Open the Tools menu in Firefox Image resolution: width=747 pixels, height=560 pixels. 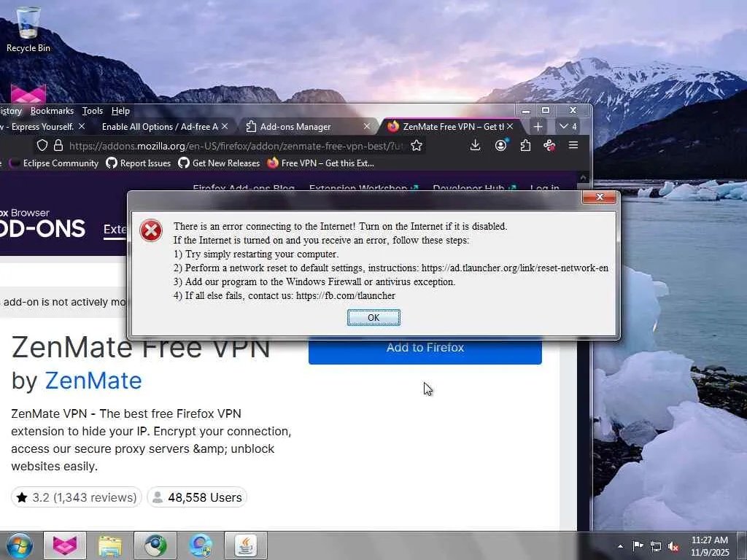coord(93,111)
